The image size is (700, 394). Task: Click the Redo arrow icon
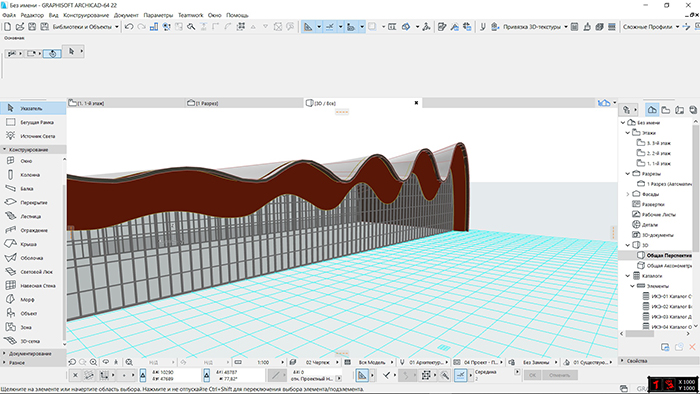coord(142,27)
